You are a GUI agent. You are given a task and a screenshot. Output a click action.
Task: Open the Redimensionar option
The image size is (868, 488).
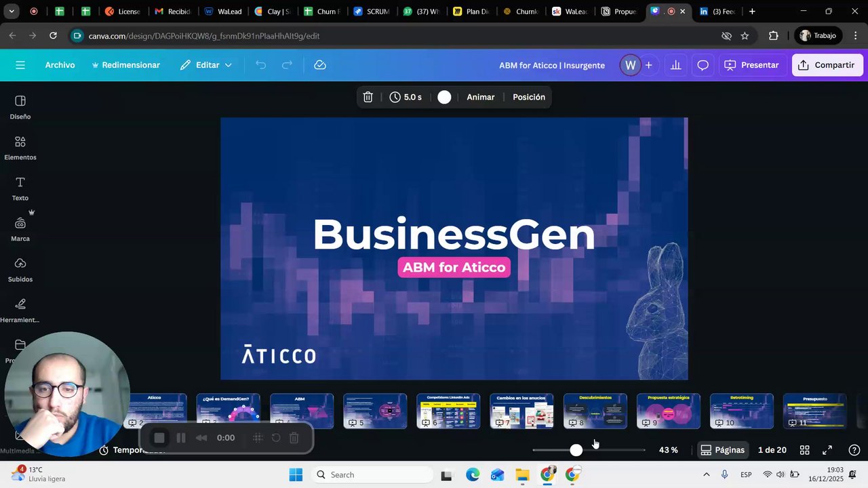pyautogui.click(x=125, y=65)
